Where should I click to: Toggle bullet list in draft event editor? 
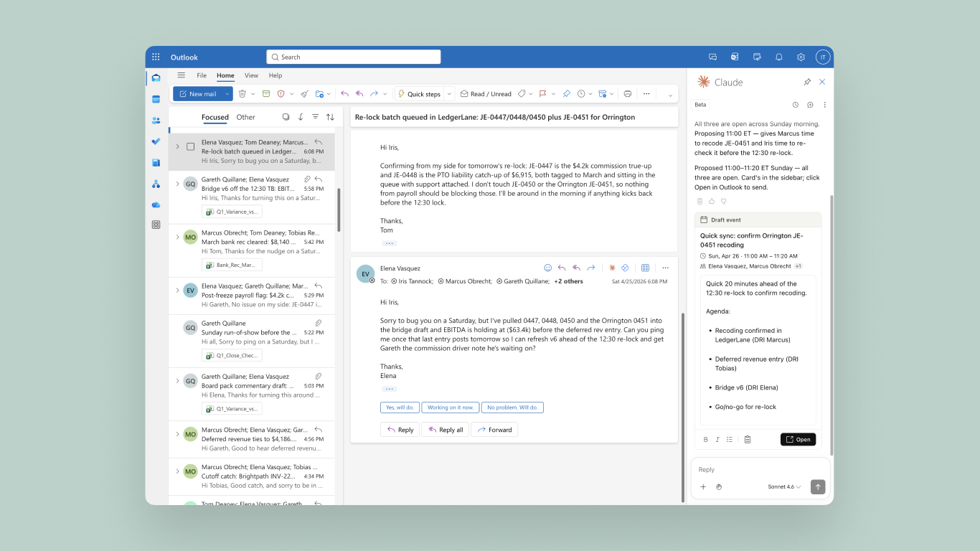(x=730, y=440)
